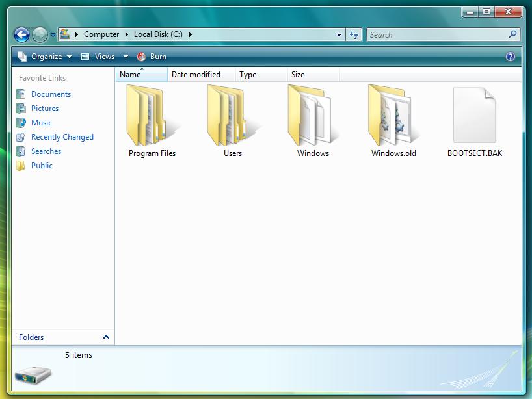Close the Explorer window
Viewport: 532px width, 399px height.
[508, 12]
